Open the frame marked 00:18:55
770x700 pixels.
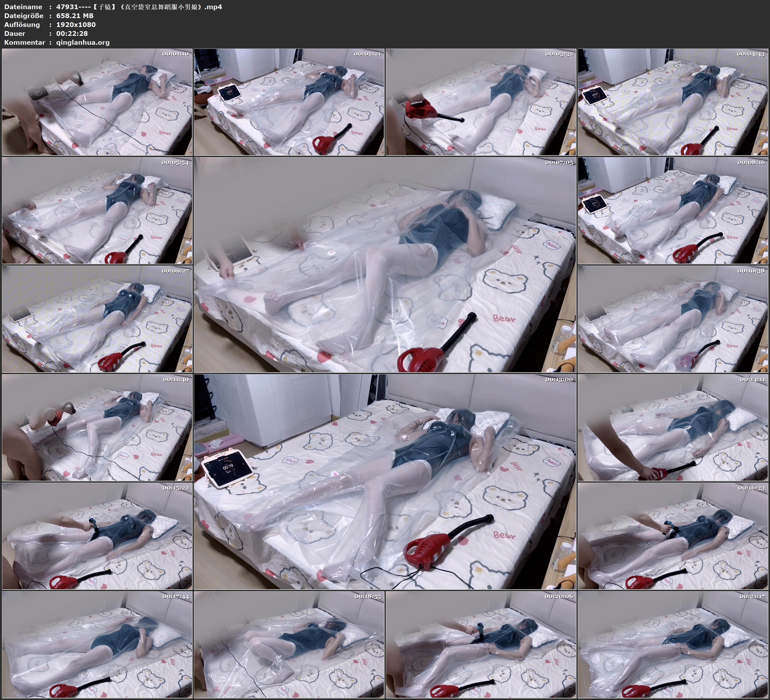point(289,644)
